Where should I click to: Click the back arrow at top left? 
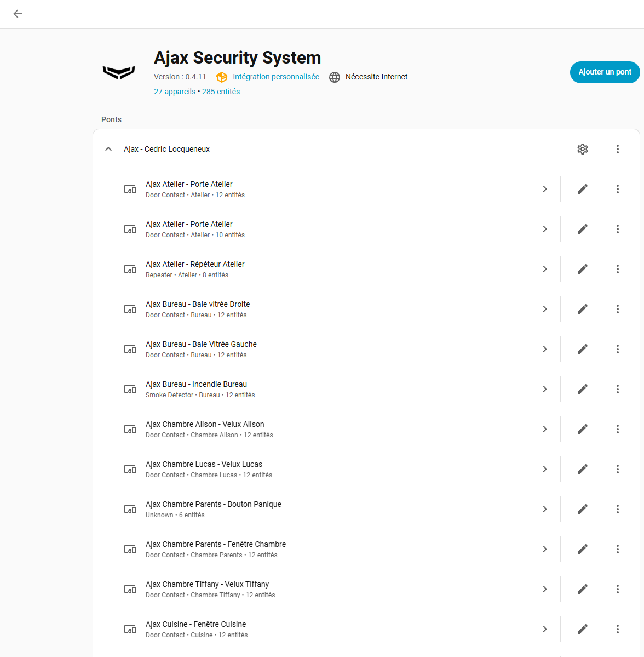17,14
